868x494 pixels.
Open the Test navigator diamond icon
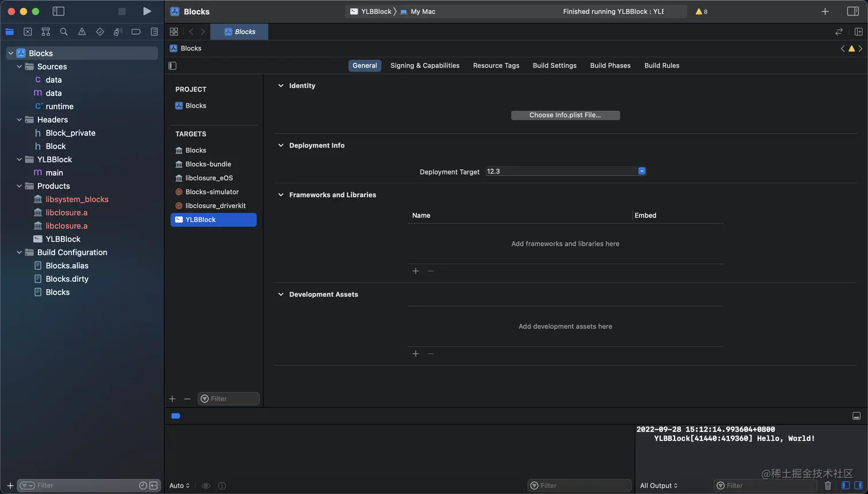tap(100, 32)
